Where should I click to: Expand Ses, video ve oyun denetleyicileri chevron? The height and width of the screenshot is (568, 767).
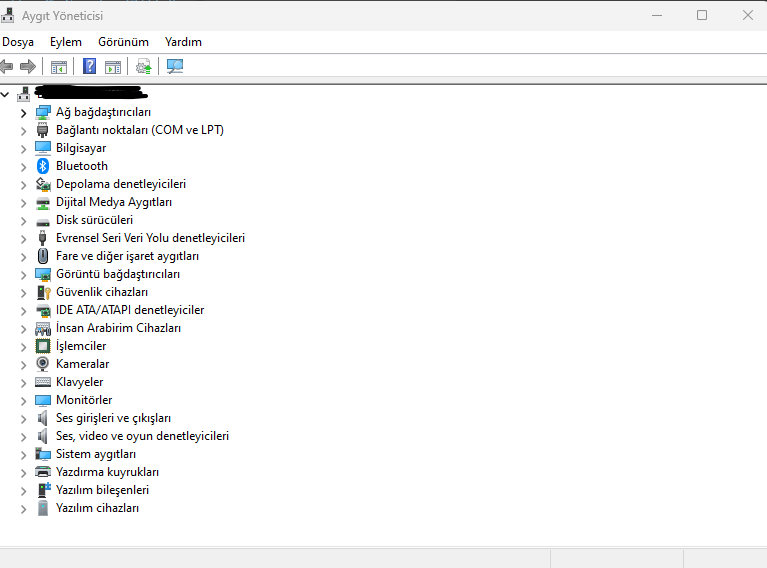(x=23, y=437)
